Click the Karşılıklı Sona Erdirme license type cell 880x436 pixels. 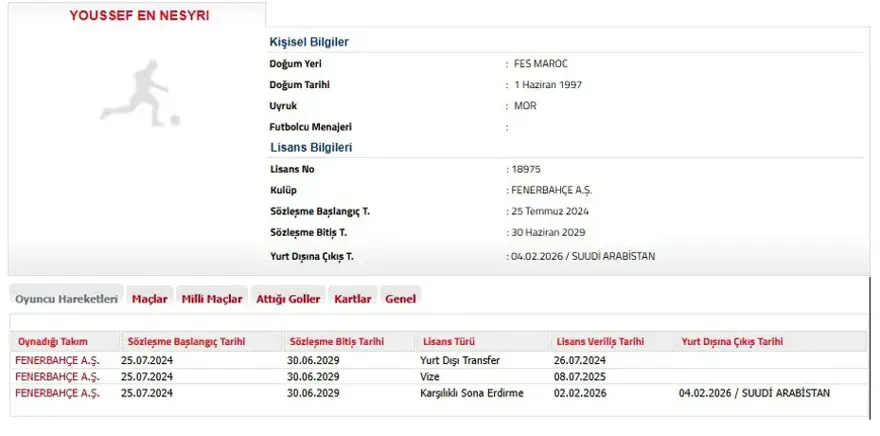471,393
